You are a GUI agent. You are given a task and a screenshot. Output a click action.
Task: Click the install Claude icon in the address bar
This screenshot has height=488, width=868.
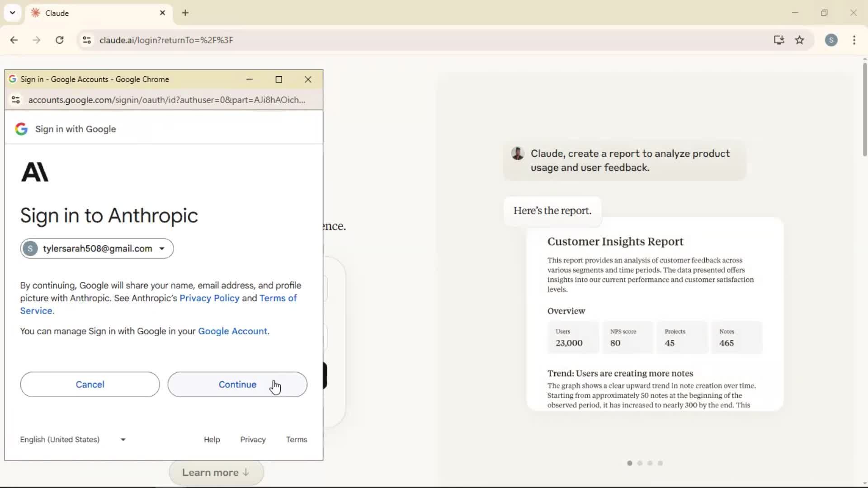tap(778, 40)
